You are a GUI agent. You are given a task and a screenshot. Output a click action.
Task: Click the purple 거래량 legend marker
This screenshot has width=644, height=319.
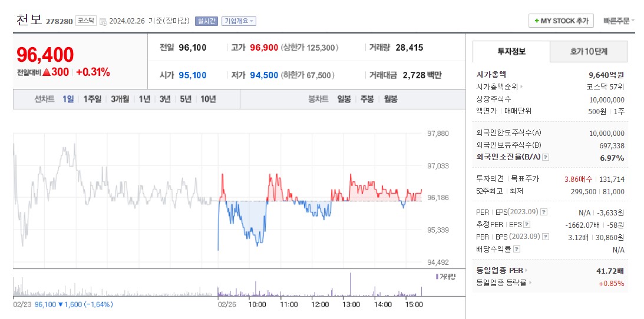coord(437,277)
